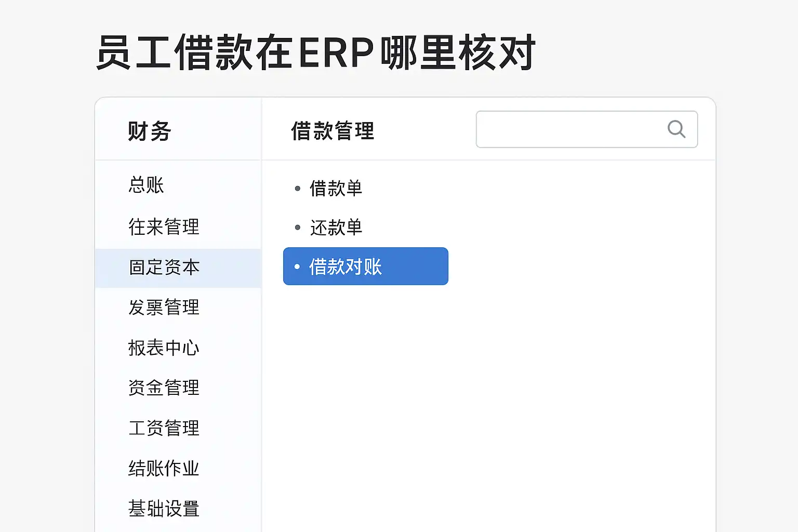798x532 pixels.
Task: Click the bullet dot beside 还款单
Action: pyautogui.click(x=298, y=228)
